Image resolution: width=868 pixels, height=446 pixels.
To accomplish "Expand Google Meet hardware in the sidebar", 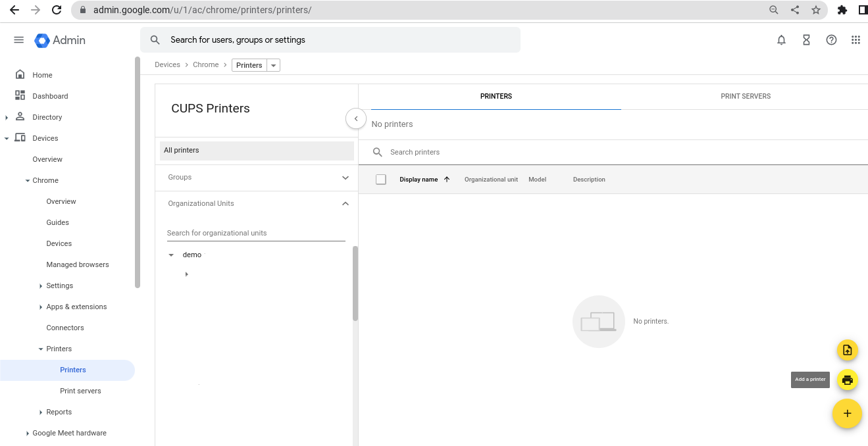I will (x=27, y=433).
